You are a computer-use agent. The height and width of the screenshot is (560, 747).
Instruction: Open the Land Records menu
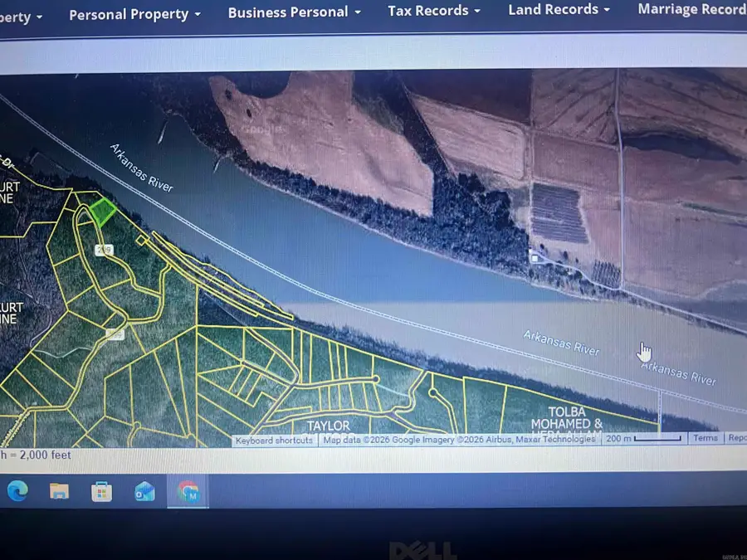(558, 9)
